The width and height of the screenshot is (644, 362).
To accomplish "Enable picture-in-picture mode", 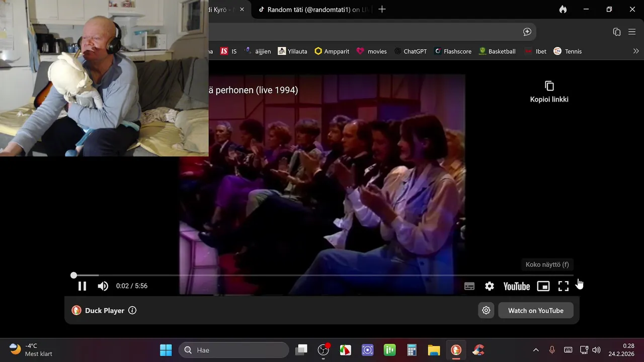I will click(x=543, y=286).
